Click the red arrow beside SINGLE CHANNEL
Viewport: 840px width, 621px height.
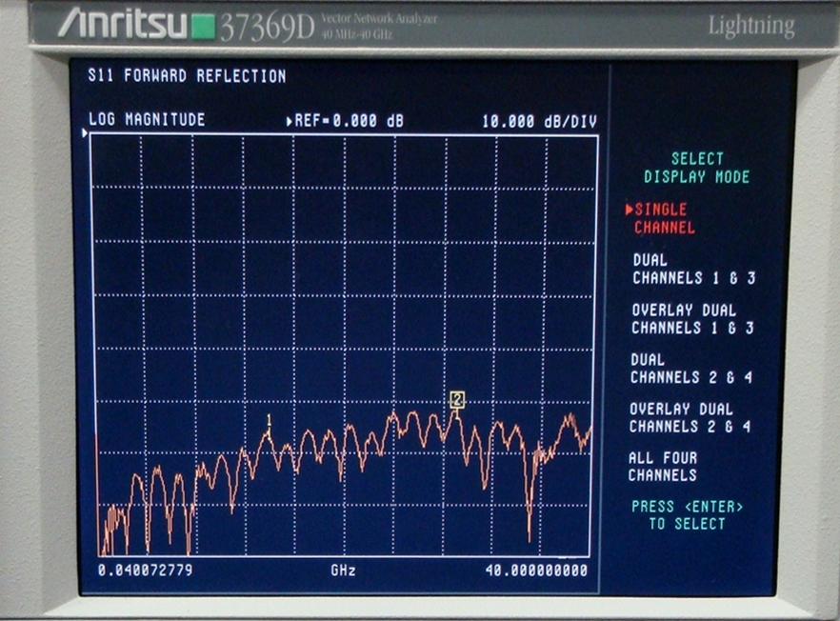point(629,210)
